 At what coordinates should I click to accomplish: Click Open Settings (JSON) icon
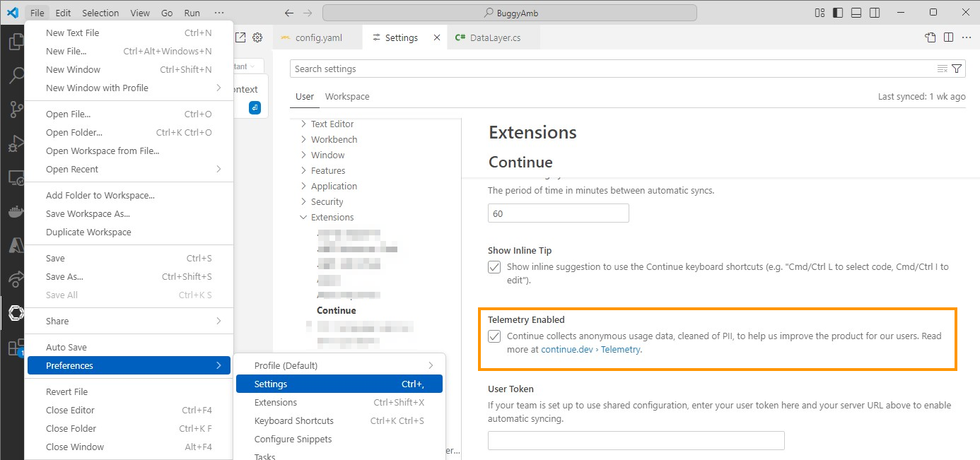[x=931, y=37]
